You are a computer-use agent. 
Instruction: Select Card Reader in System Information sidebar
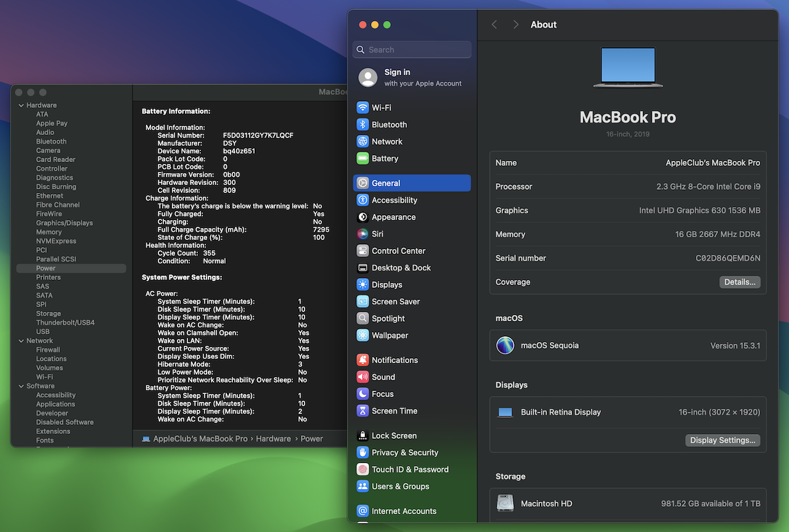[x=55, y=160]
